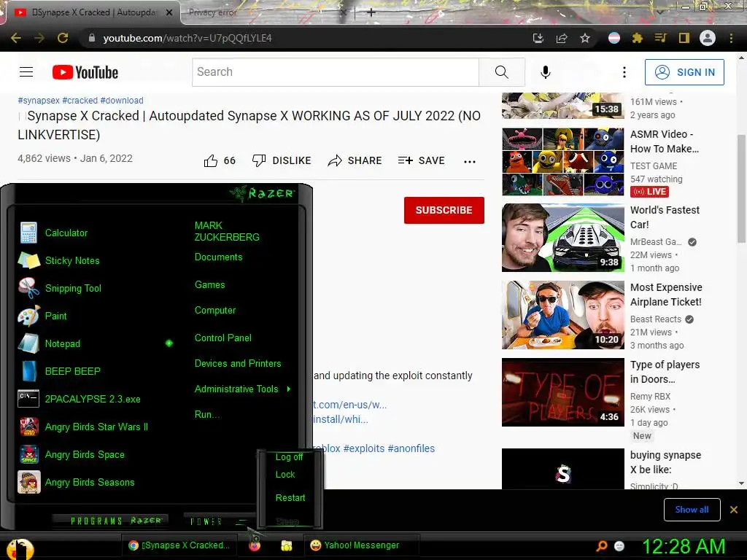Viewport: 747px width, 560px height.
Task: Like the video with thumbs up
Action: [220, 161]
